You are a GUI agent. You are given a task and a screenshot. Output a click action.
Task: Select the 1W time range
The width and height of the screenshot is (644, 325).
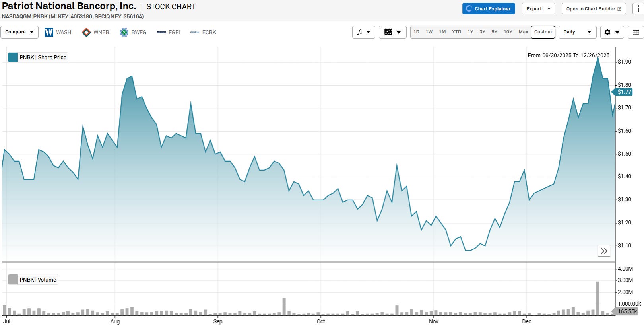(429, 32)
